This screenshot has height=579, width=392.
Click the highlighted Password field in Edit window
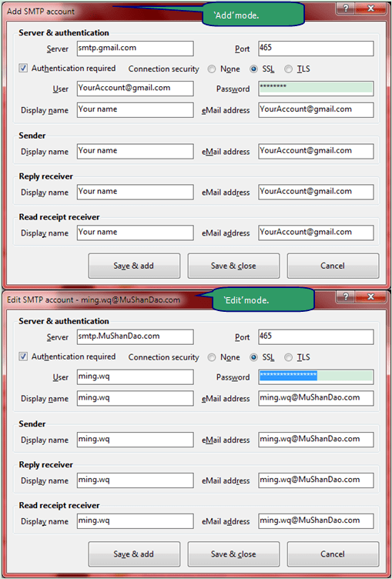316,377
